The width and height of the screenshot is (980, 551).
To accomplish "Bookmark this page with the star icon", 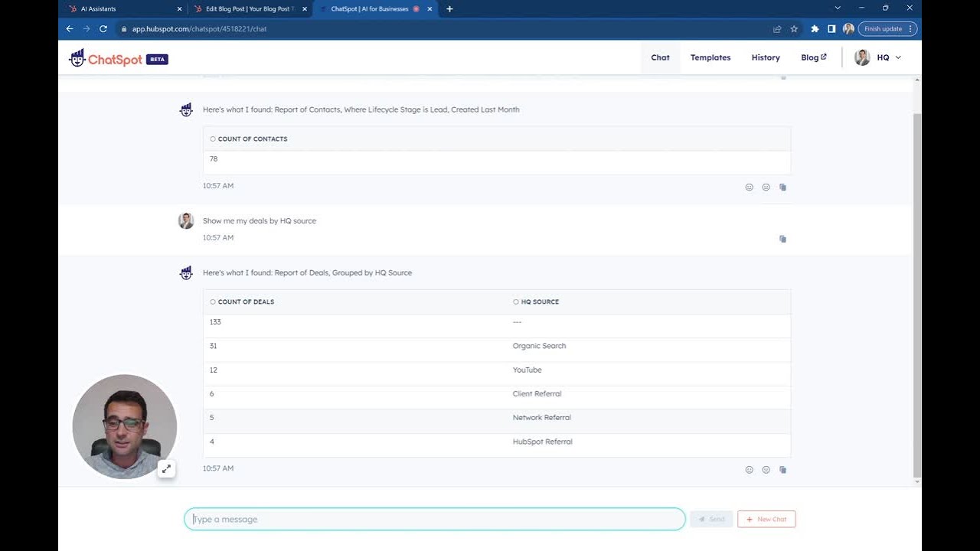I will [x=794, y=29].
